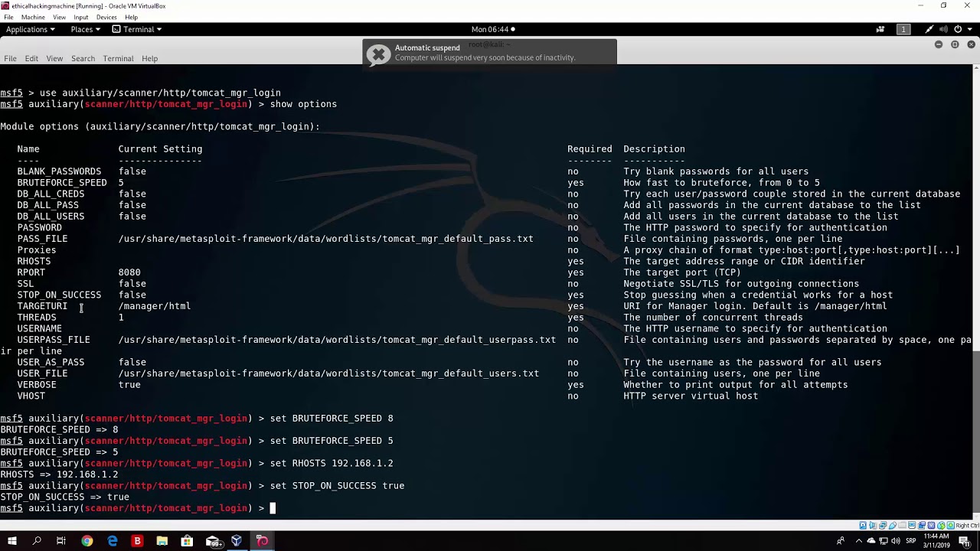Click terminal scrollbar up arrow
The width and height of the screenshot is (980, 551).
coord(976,69)
